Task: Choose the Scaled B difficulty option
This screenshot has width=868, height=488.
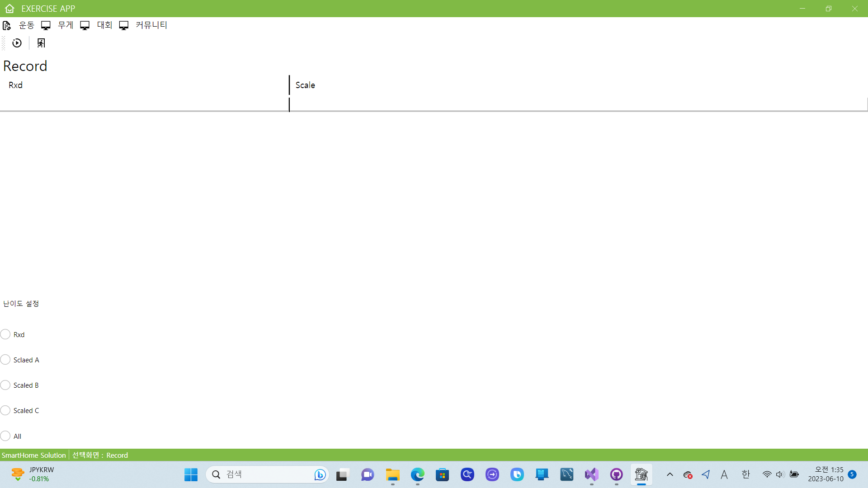Action: click(5, 385)
